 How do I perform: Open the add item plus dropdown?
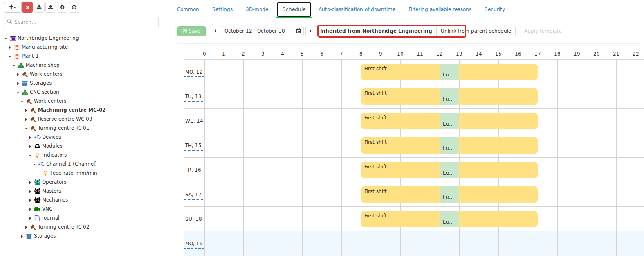point(12,7)
